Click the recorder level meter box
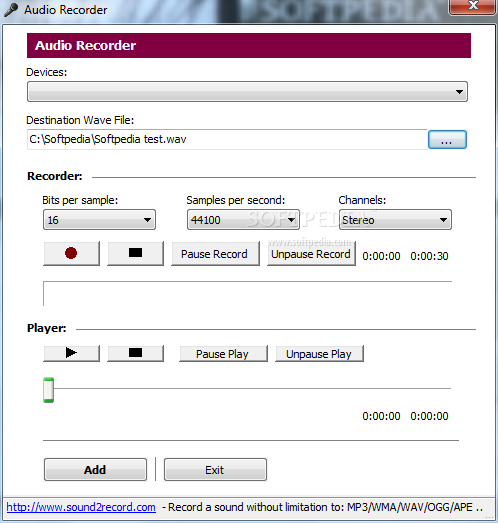This screenshot has height=523, width=498. (x=247, y=294)
